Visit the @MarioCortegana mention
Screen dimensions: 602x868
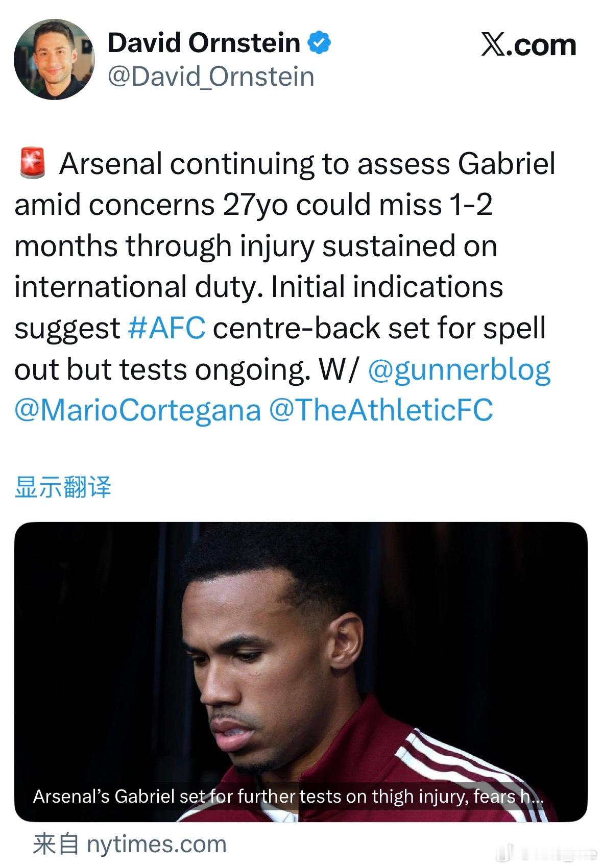pos(137,410)
